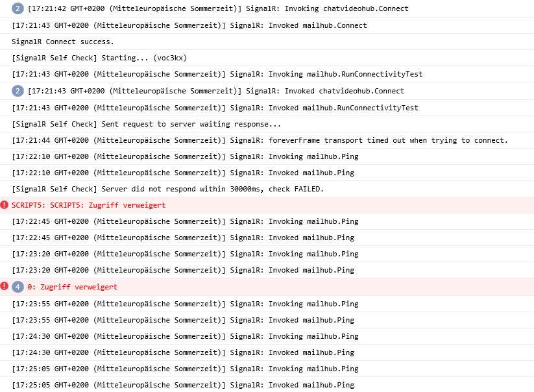
Task: Click the red error icon beside SCRIPT5 message
Action: coord(5,205)
